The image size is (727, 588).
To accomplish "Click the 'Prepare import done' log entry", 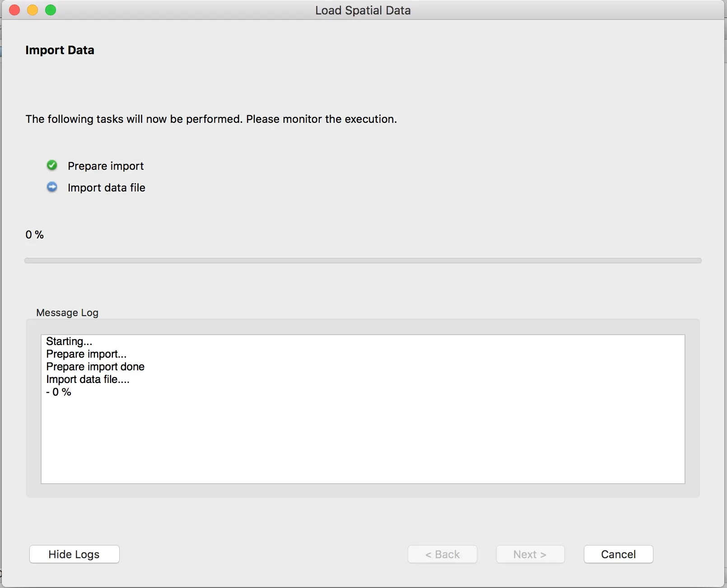I will (95, 367).
